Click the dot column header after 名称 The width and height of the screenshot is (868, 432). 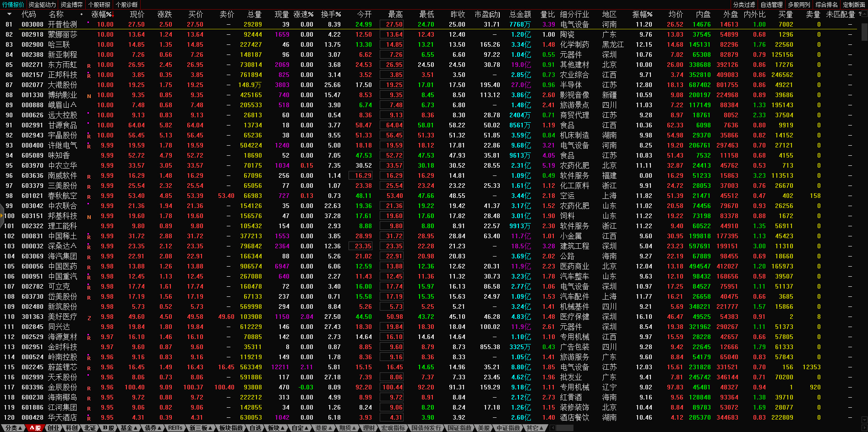point(82,15)
